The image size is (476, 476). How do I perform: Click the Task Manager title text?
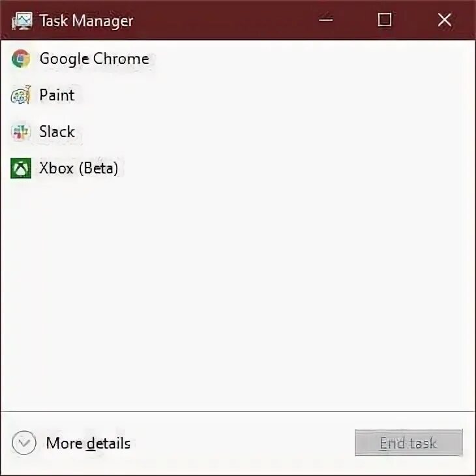click(x=86, y=21)
